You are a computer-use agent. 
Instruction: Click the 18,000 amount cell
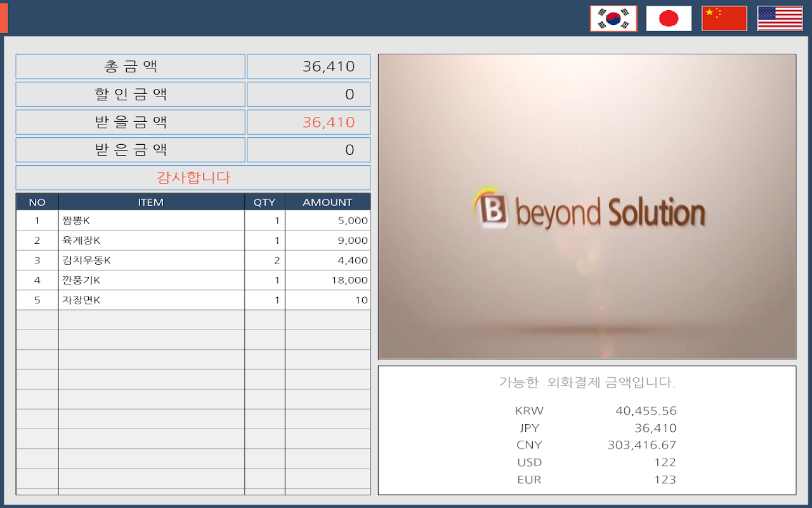(x=327, y=280)
